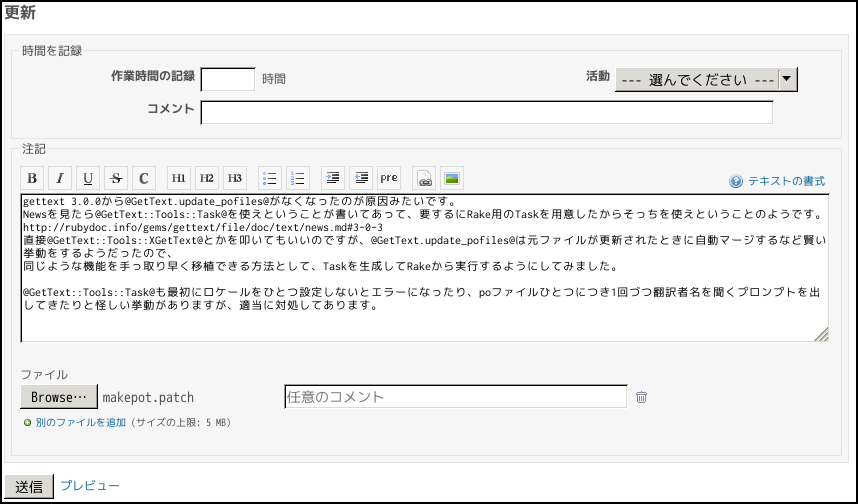Image resolution: width=858 pixels, height=504 pixels.
Task: Click the underline formatting button
Action: (88, 178)
